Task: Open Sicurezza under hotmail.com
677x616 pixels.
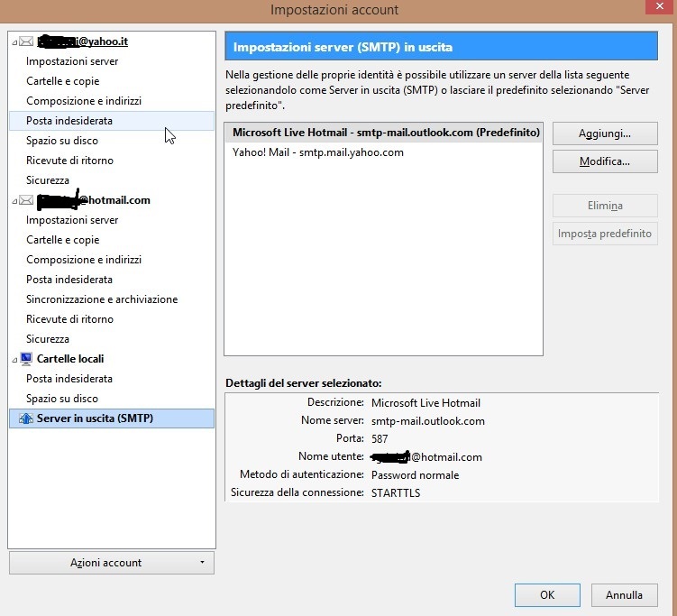Action: coord(48,339)
